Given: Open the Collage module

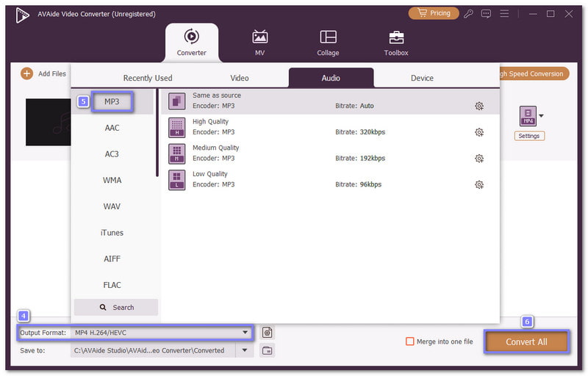Looking at the screenshot, I should pyautogui.click(x=328, y=42).
